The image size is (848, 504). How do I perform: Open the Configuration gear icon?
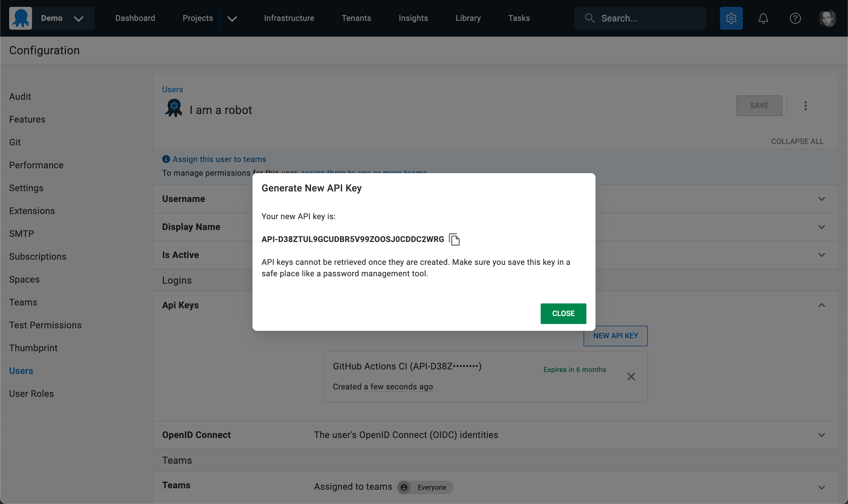tap(731, 18)
